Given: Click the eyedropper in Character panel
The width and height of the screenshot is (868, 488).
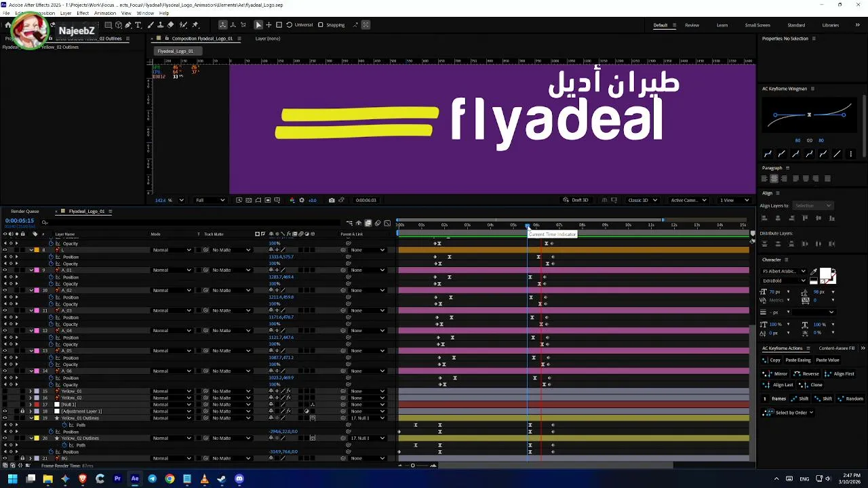Looking at the screenshot, I should click(x=814, y=272).
